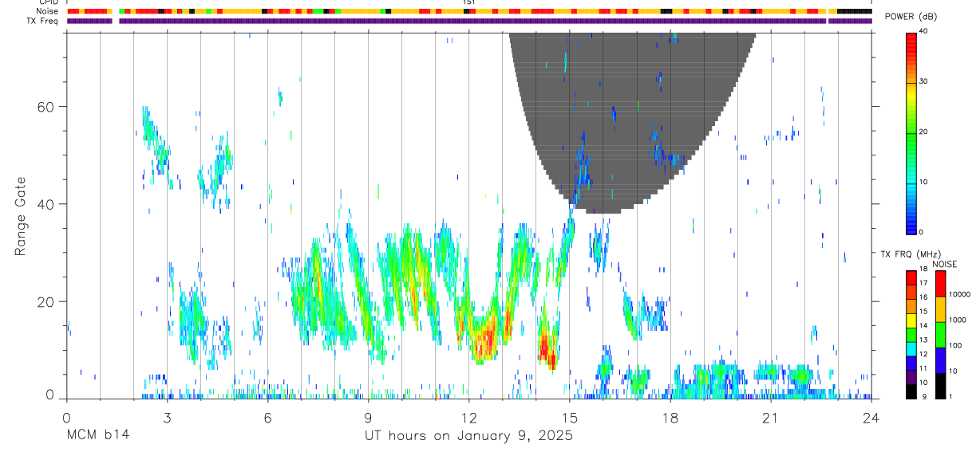
Task: Click the "20" label on the power scale
Action: click(x=924, y=132)
